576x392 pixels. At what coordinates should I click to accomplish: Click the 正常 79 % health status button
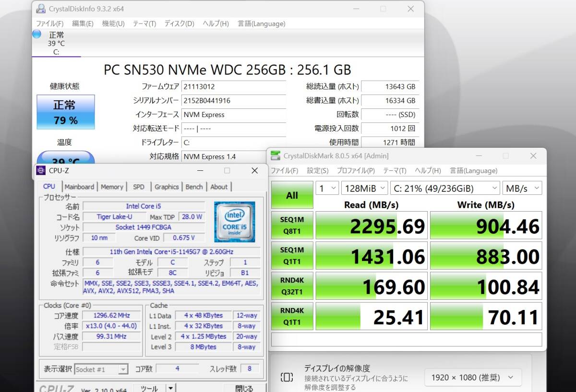[x=66, y=112]
